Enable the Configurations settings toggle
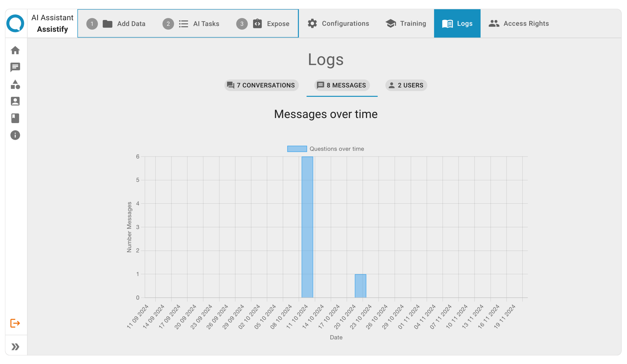627x364 pixels. (339, 24)
